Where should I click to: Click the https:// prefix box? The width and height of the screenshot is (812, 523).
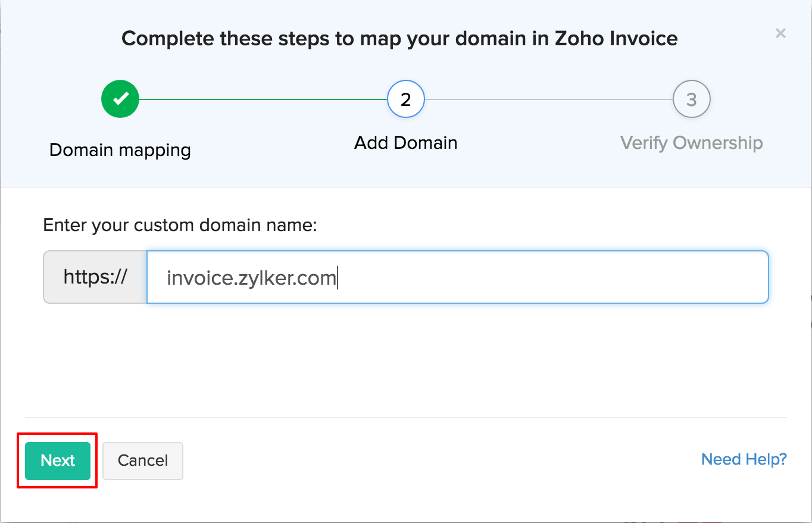click(x=95, y=277)
